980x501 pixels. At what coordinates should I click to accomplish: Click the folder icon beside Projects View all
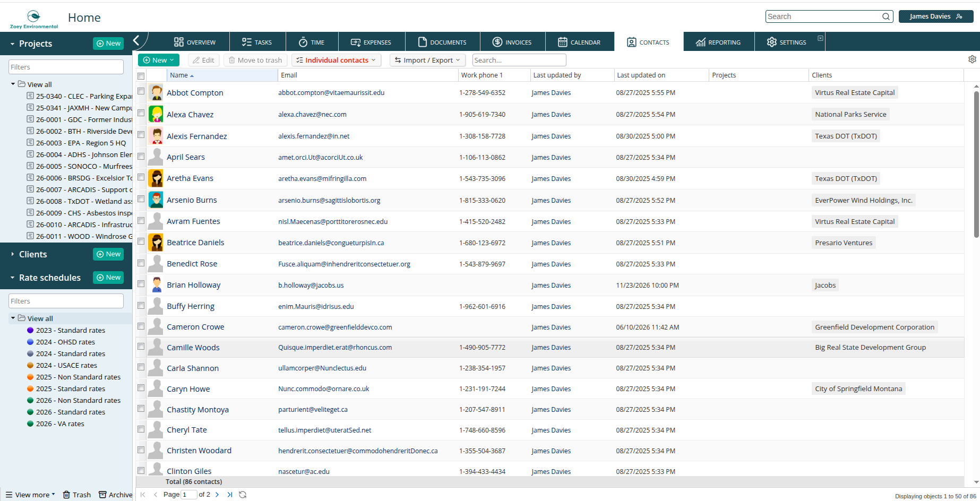[x=22, y=84]
